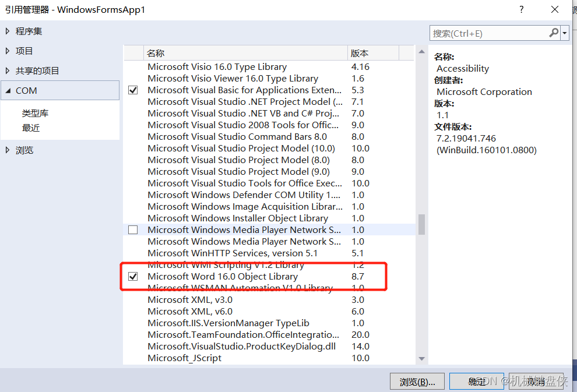Select Microsoft_JScript row
Viewport: 577px width, 392px height.
pos(269,358)
